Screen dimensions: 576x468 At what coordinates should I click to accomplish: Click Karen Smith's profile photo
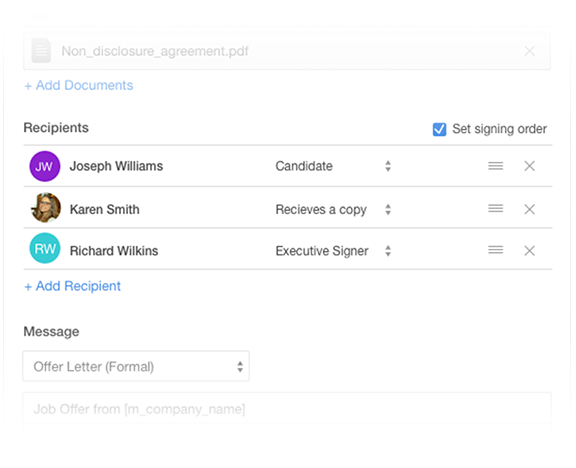46,208
